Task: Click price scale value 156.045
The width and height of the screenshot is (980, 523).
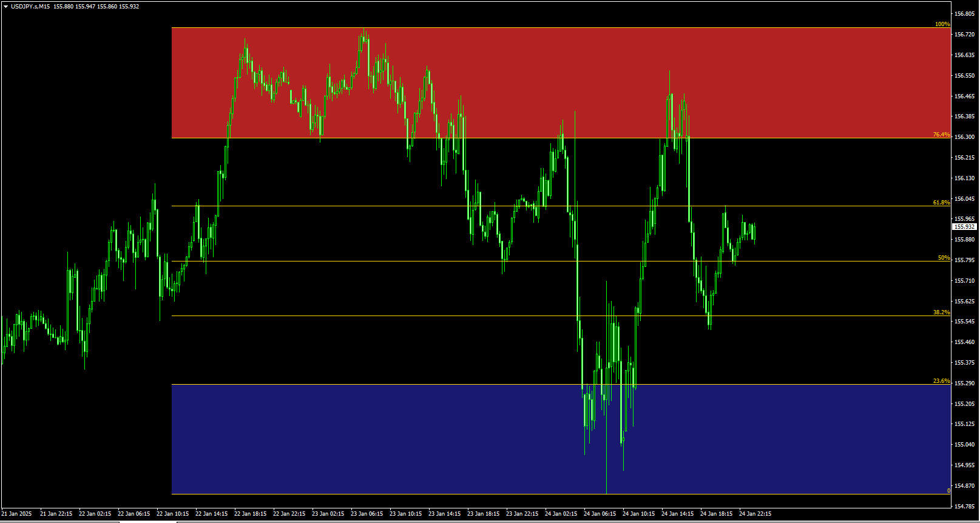Action: 964,199
